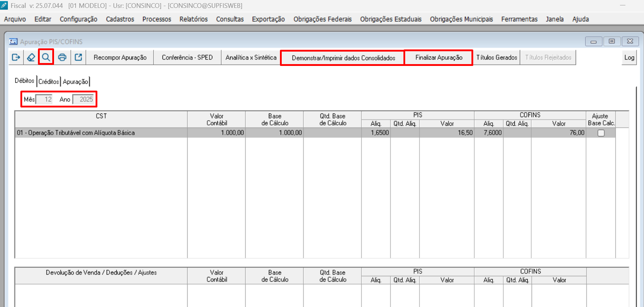
Task: Select row 01 - Operação Tributável com Alíquota Básica
Action: pos(315,133)
